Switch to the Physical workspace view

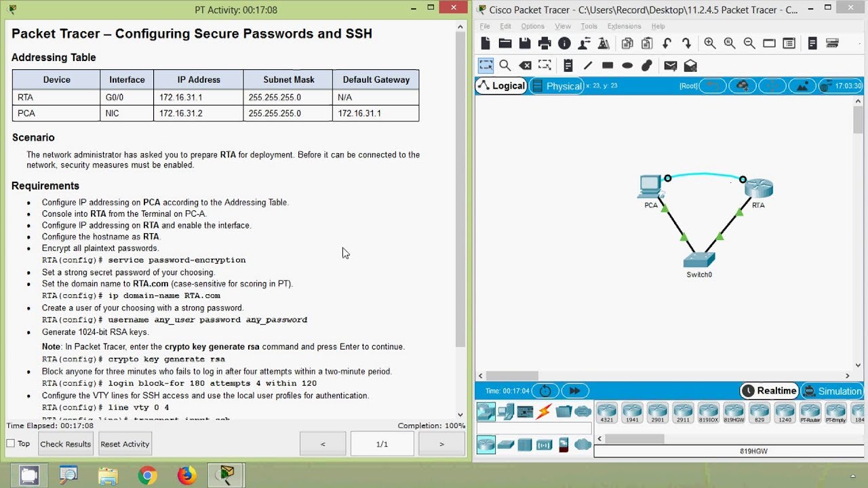click(x=557, y=85)
